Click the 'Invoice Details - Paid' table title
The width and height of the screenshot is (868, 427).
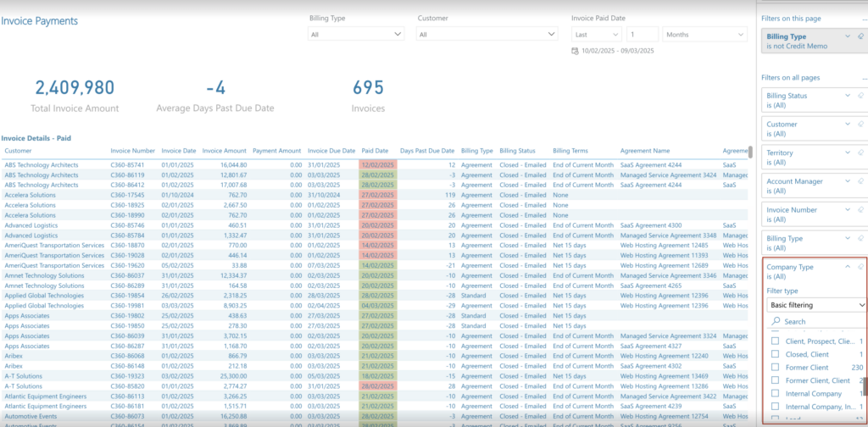pyautogui.click(x=36, y=138)
